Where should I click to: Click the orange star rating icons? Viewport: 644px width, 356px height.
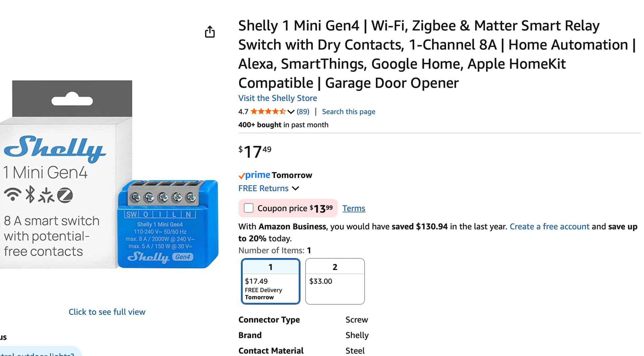point(268,112)
